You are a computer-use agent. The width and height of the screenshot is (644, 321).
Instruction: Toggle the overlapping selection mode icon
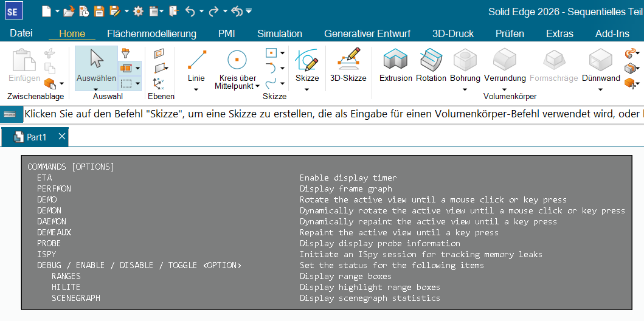click(126, 68)
